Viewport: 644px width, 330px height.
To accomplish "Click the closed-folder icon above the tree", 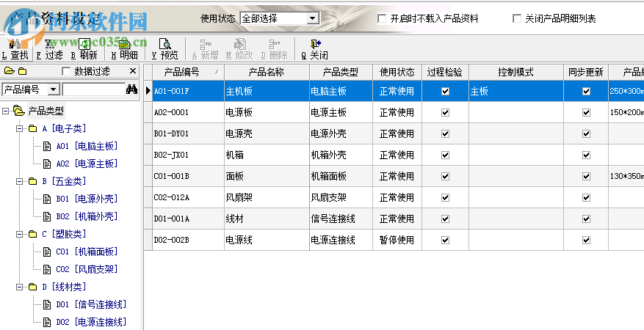I will 23,71.
